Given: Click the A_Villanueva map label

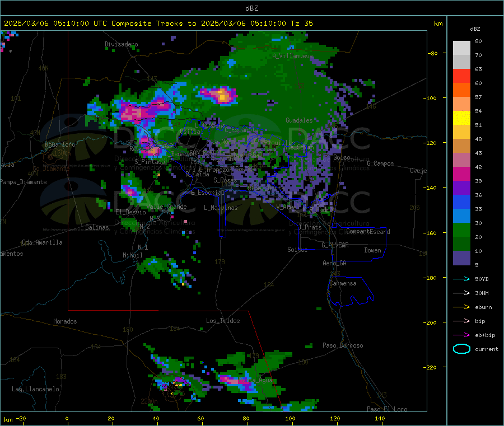Looking at the screenshot, I should (x=292, y=56).
